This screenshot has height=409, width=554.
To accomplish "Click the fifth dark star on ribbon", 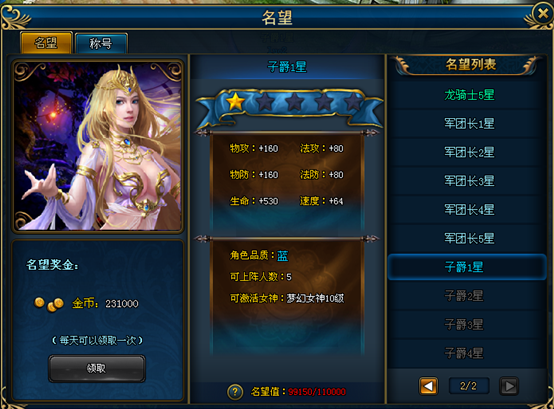I will [x=354, y=102].
